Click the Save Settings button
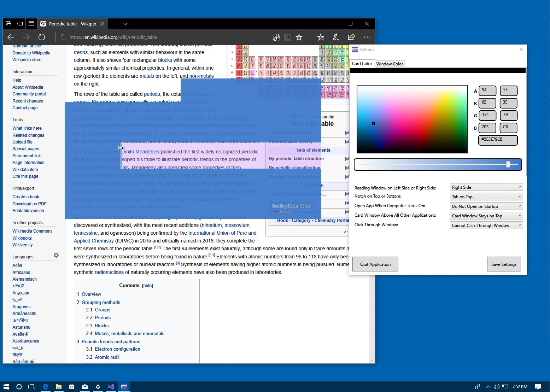This screenshot has height=392, width=550. (x=504, y=264)
